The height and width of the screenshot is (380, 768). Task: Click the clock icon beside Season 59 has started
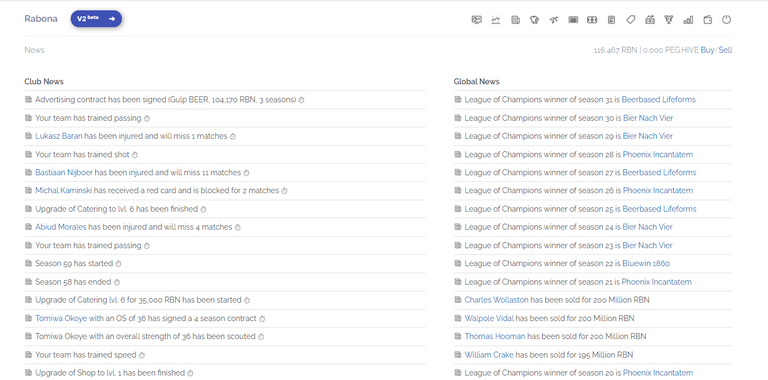coord(118,264)
